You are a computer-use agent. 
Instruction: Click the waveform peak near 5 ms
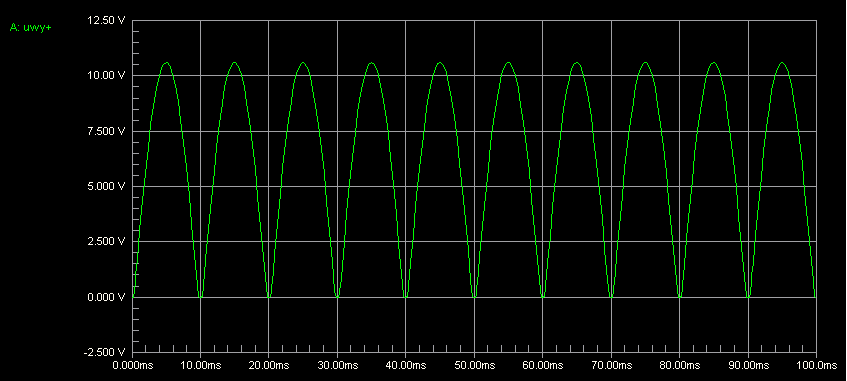166,63
